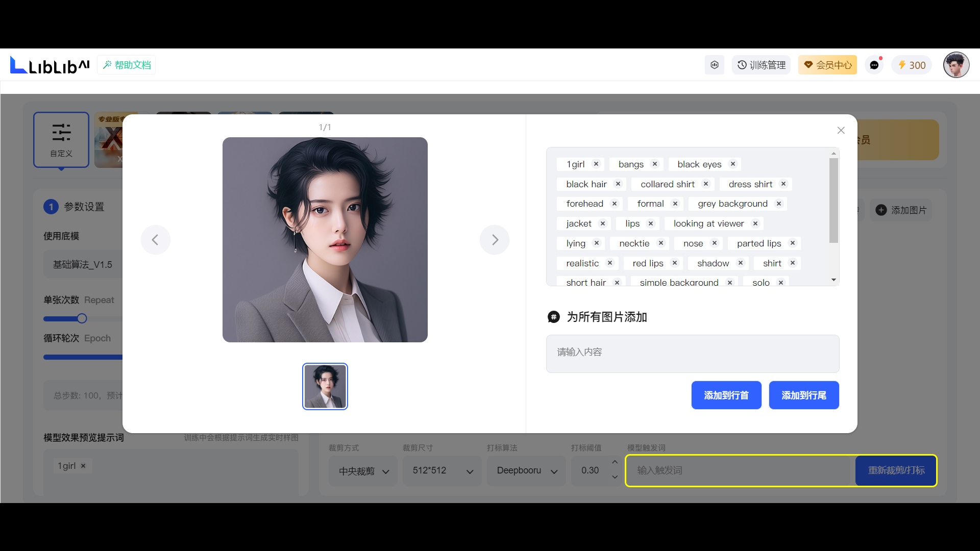Open the Deepbooru tagging algorithm dropdown

[526, 471]
